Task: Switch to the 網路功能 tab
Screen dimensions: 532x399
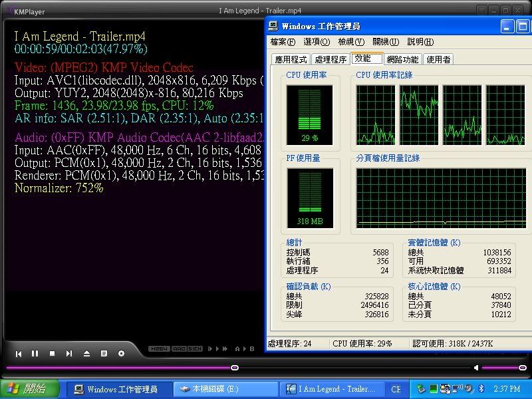Action: (402, 59)
